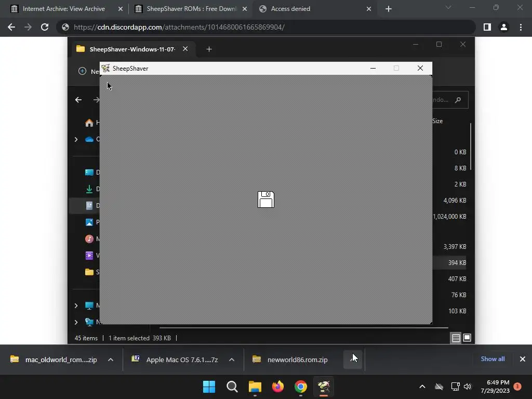The width and height of the screenshot is (532, 399).
Task: Select the file sized 4,096 KB
Action: pos(455,201)
